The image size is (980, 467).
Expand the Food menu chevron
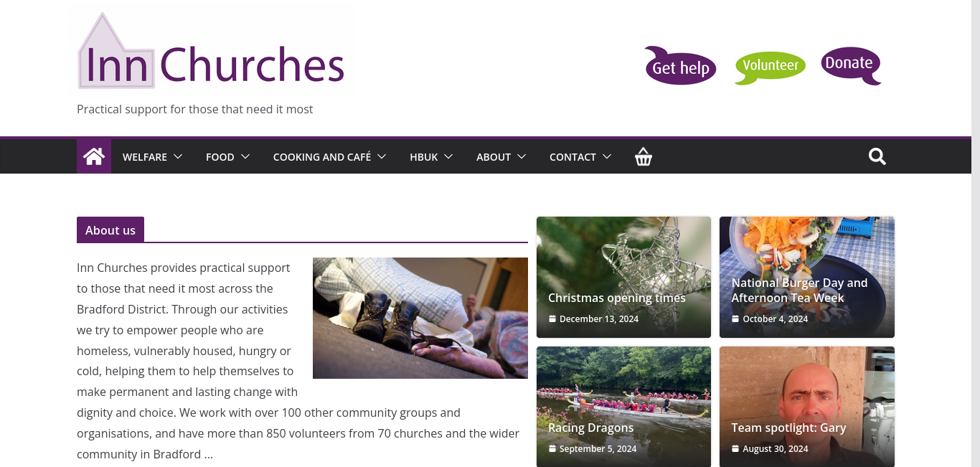(x=245, y=156)
